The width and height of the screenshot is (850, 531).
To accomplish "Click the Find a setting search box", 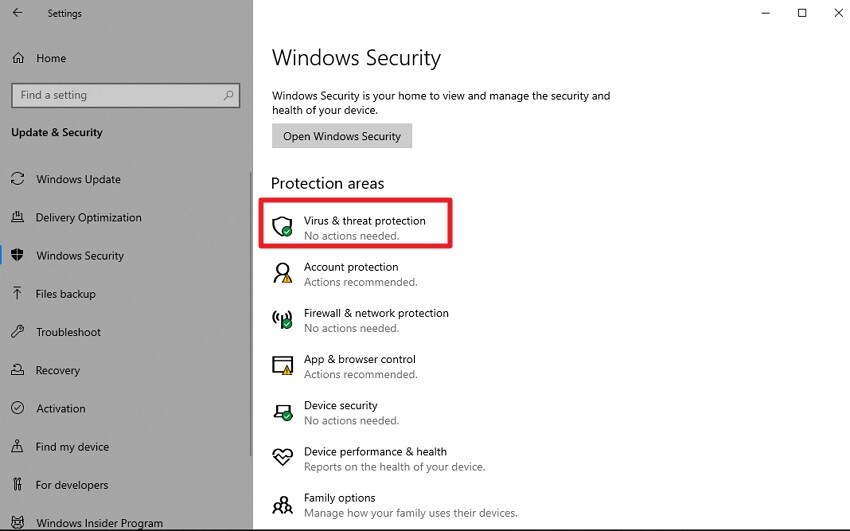I will pyautogui.click(x=125, y=95).
